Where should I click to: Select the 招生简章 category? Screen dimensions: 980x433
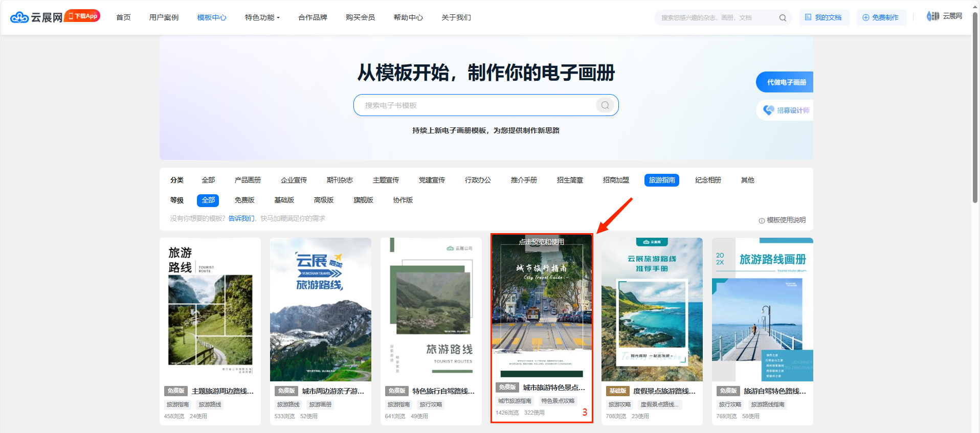pos(570,180)
